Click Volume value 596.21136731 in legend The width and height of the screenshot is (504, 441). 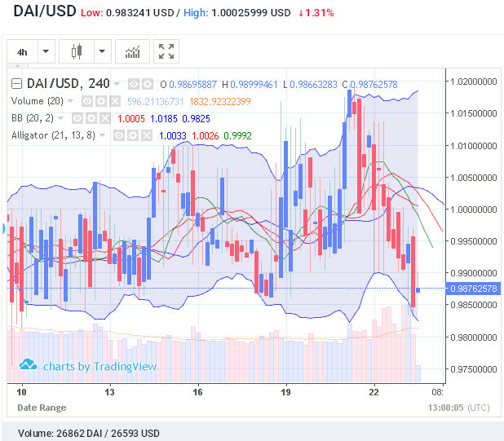155,102
